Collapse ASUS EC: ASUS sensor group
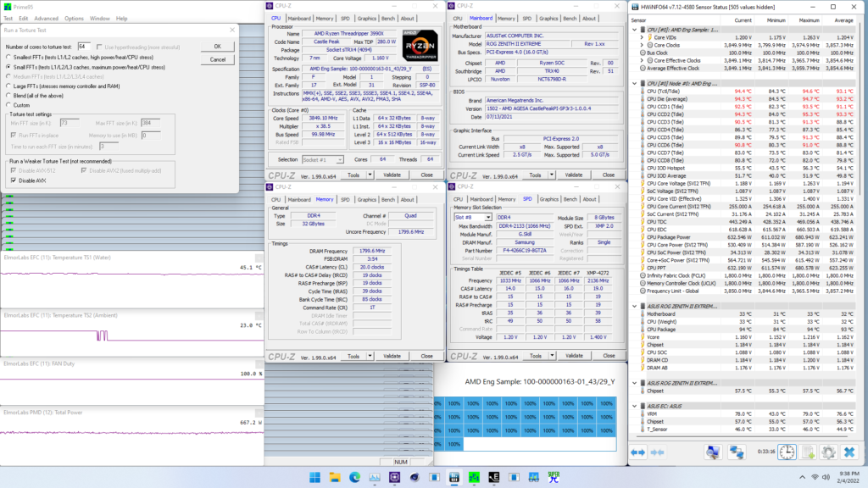868x488 pixels. coord(634,406)
